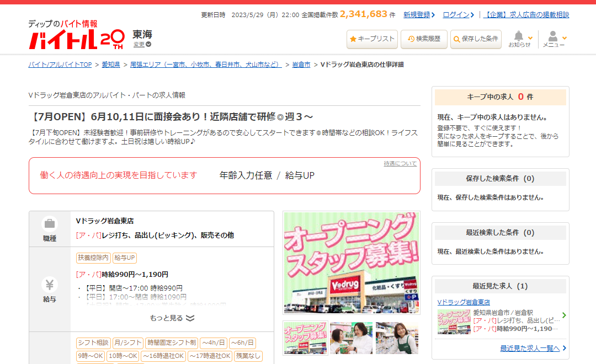This screenshot has height=364, width=596.
Task: Click レジ打ち、品出し job type text
Action: (168, 235)
